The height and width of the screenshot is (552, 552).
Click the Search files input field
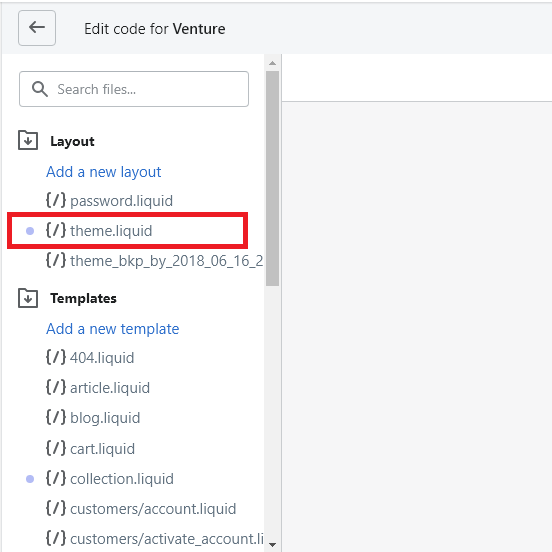[x=134, y=89]
